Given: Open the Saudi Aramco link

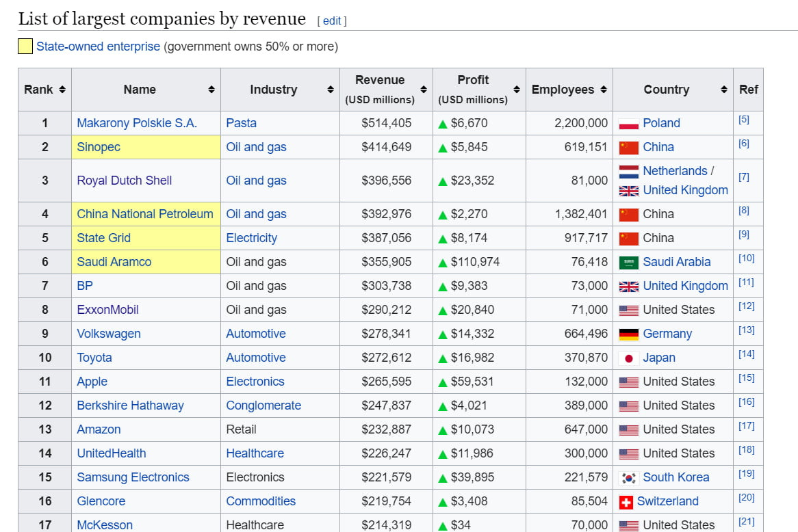Looking at the screenshot, I should tap(114, 262).
